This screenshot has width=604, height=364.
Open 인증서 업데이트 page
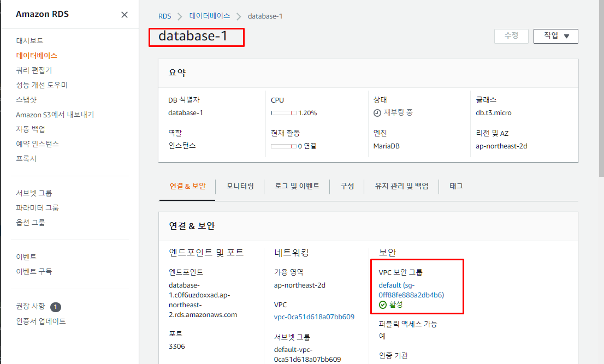(41, 321)
